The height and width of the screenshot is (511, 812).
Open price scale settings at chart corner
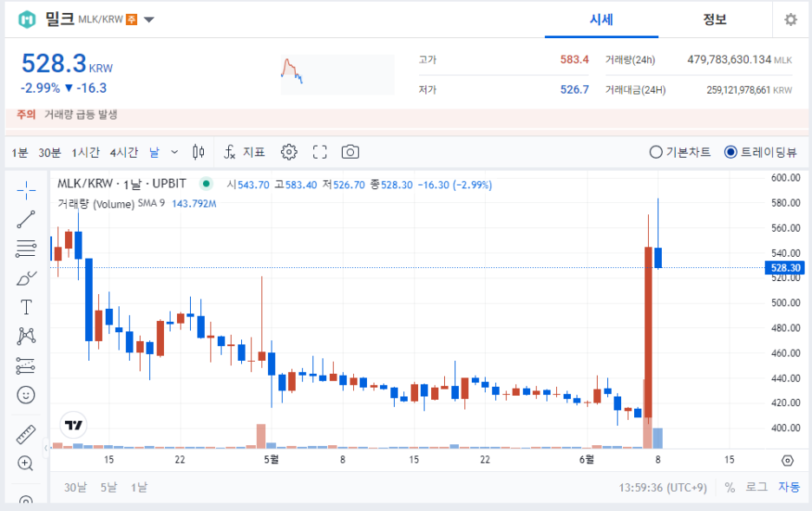coord(787,461)
